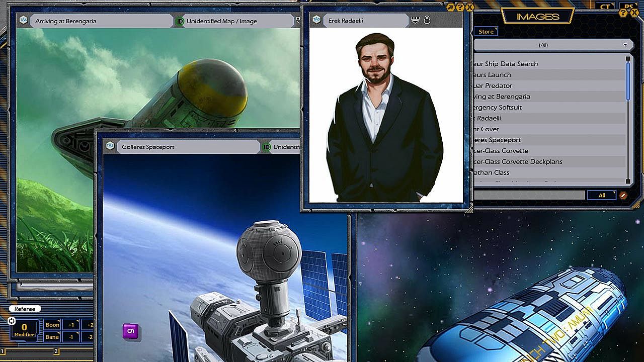The image size is (644, 362).
Task: Toggle the +2 modifier button
Action: (88, 325)
